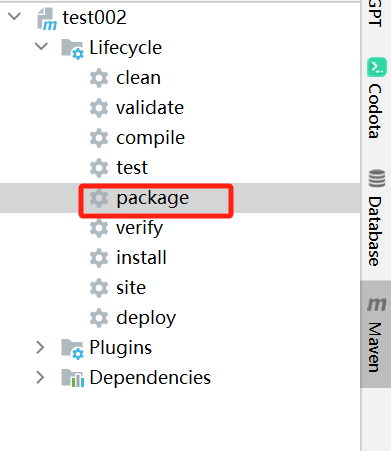Open the GPT tool window tab
Image resolution: width=391 pixels, height=451 pixels.
pyautogui.click(x=376, y=13)
